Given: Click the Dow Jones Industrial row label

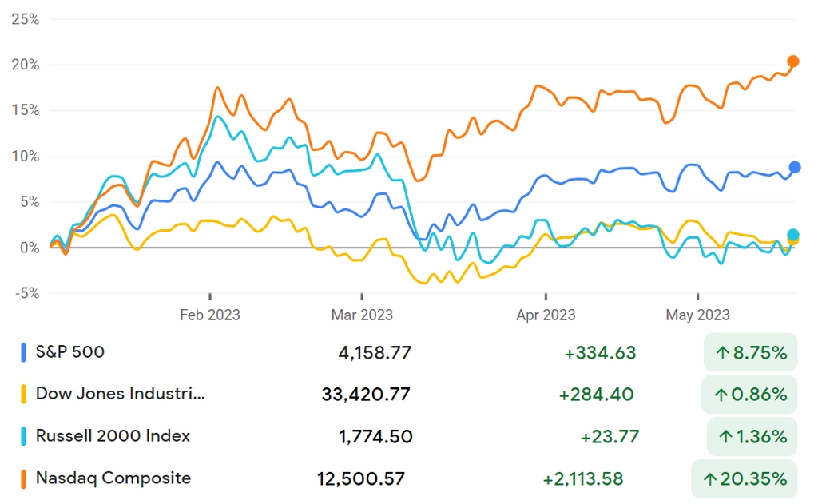Looking at the screenshot, I should (x=120, y=394).
